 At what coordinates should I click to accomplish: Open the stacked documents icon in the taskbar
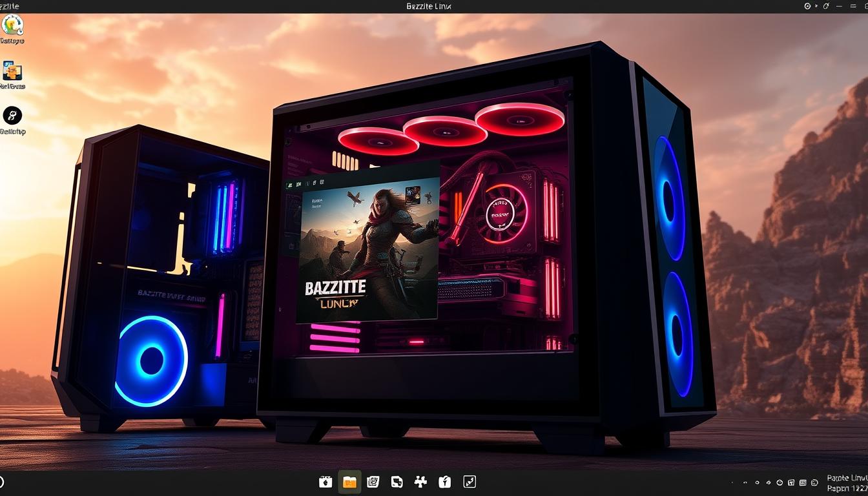tap(373, 482)
